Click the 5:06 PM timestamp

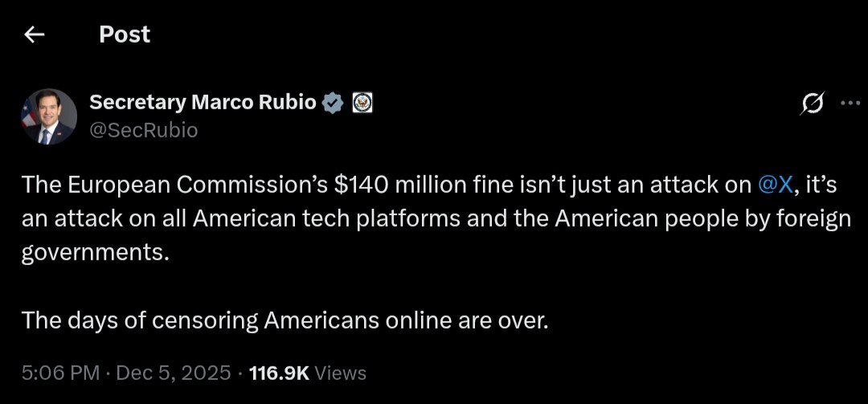pos(61,373)
